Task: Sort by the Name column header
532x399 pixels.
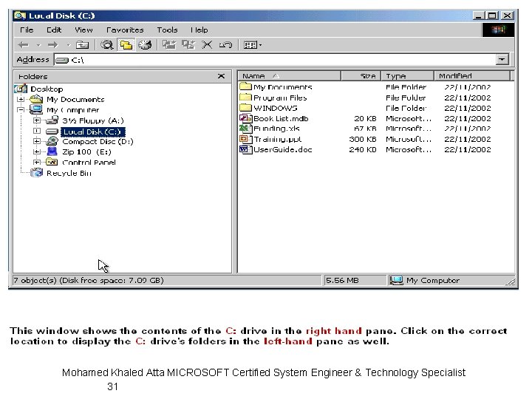Action: pos(289,76)
